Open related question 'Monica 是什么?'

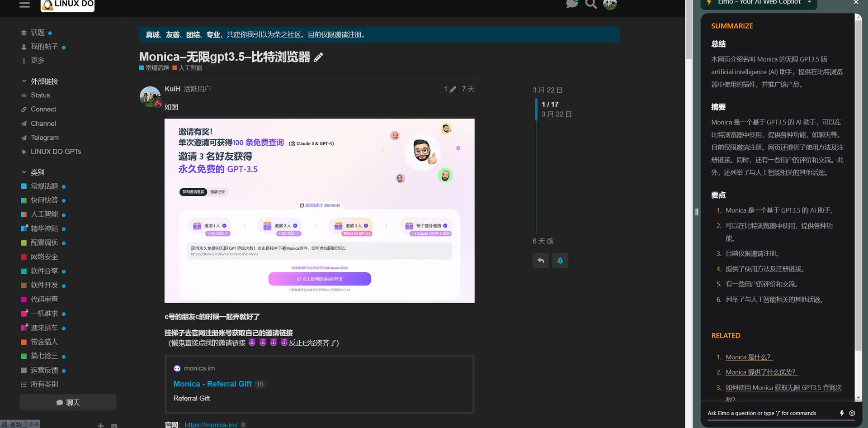click(x=749, y=357)
